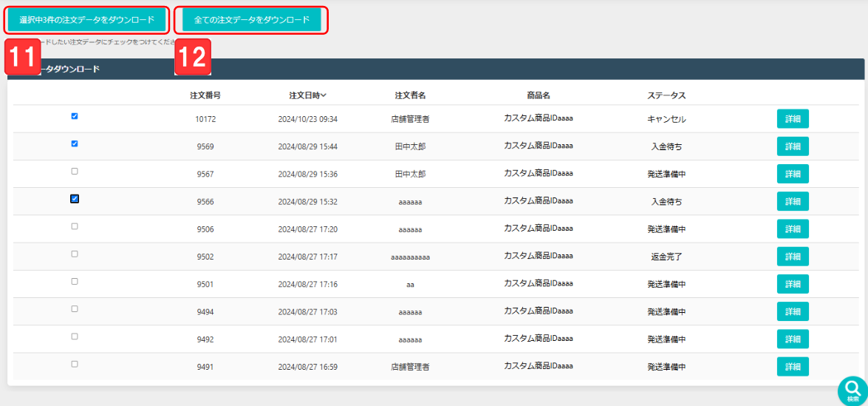Click the キャンセル status of order 10172
868x406 pixels.
click(x=666, y=119)
